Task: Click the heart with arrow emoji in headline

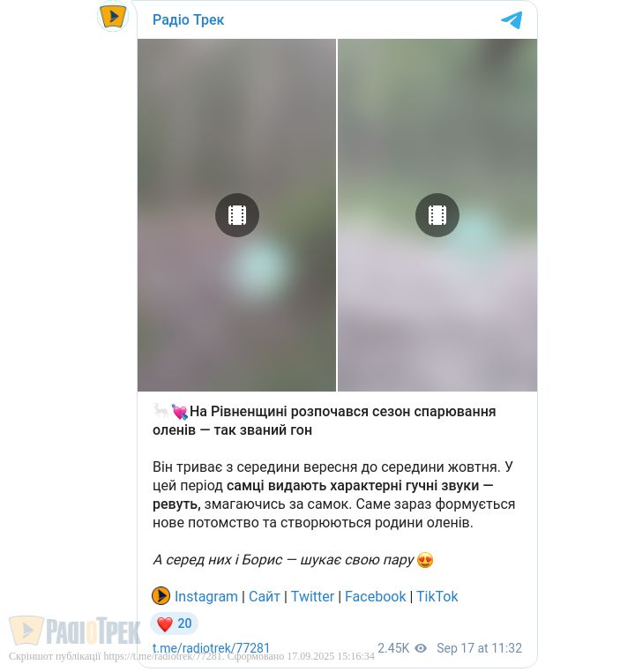Action: 180,412
